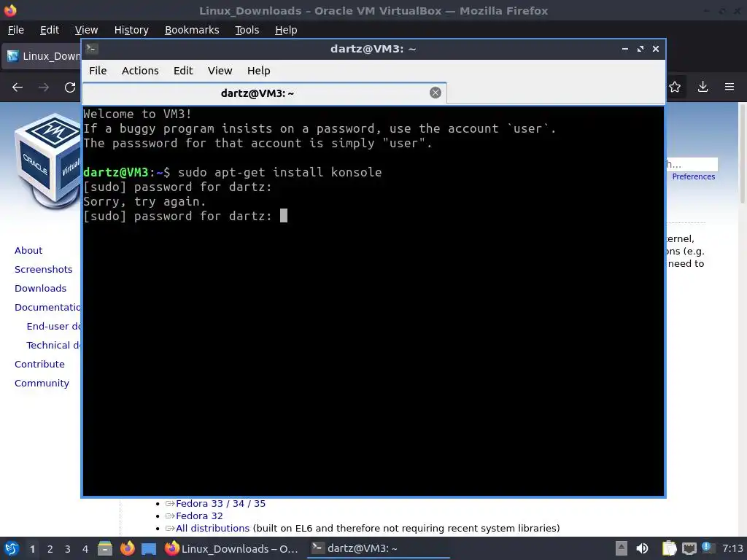Switch to workspace 4
The width and height of the screenshot is (747, 560).
(85, 549)
